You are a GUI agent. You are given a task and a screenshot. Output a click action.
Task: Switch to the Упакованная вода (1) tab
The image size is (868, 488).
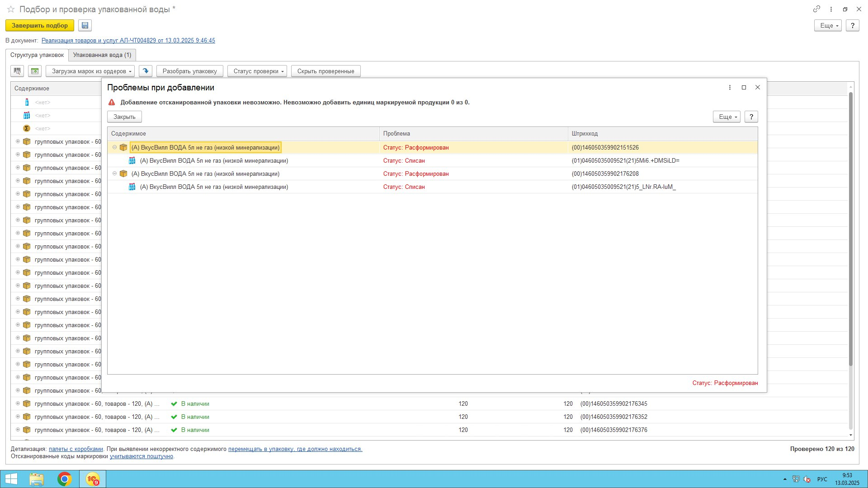coord(102,55)
